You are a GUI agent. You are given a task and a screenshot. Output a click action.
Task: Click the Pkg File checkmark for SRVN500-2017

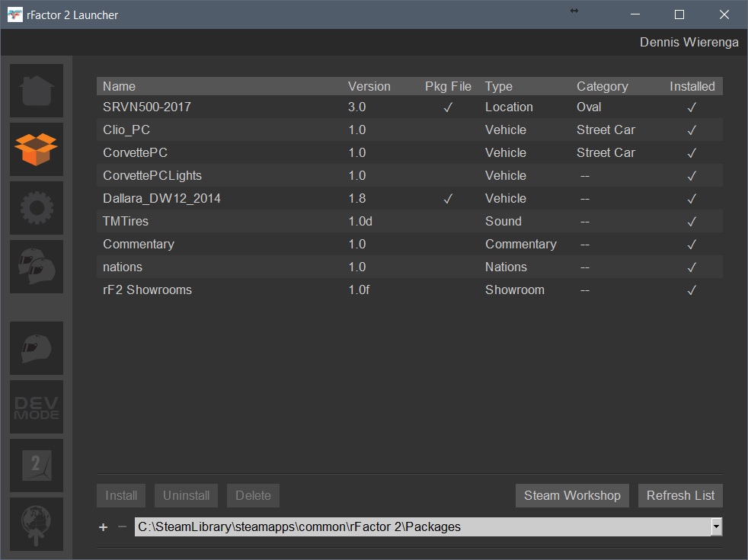(447, 107)
